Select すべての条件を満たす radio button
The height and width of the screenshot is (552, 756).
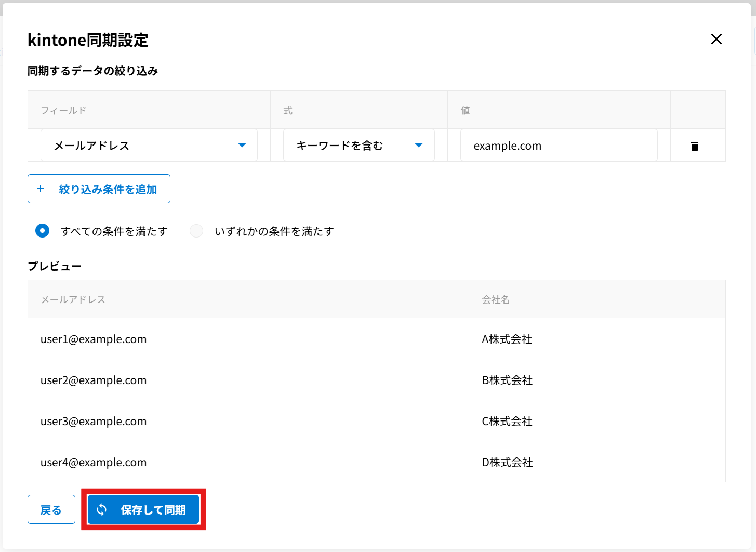point(43,231)
